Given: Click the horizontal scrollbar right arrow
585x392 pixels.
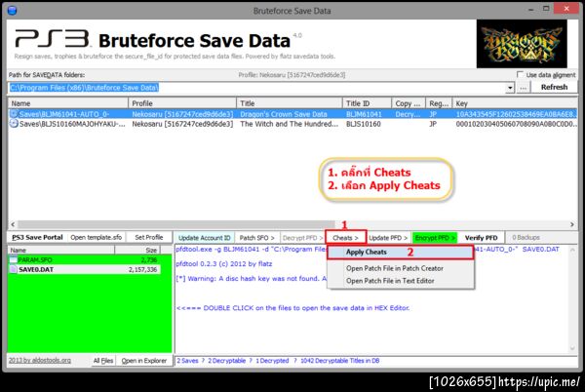Looking at the screenshot, I should (572, 224).
